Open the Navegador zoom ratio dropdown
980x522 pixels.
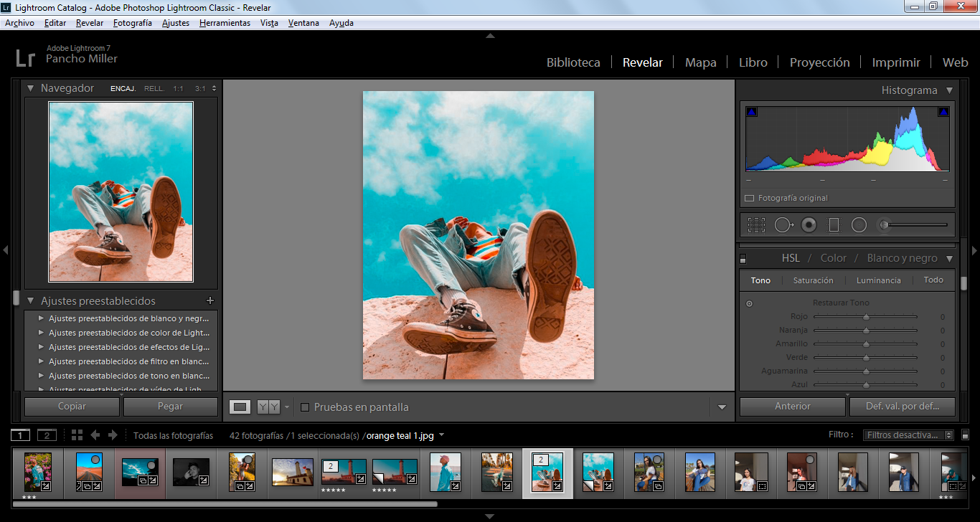(x=214, y=88)
